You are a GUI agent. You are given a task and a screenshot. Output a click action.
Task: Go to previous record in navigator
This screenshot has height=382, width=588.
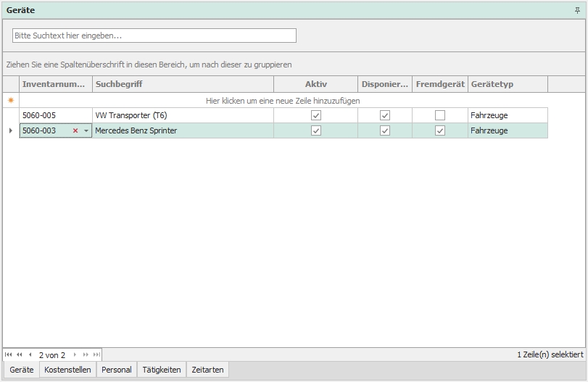(30, 354)
